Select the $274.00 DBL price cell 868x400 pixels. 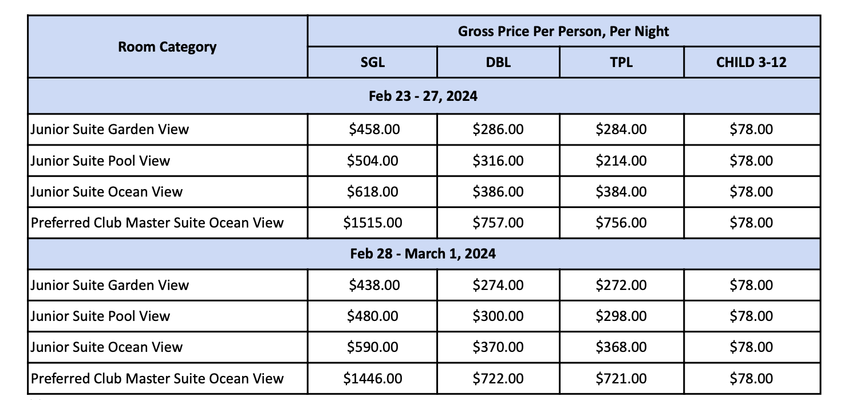pos(498,285)
